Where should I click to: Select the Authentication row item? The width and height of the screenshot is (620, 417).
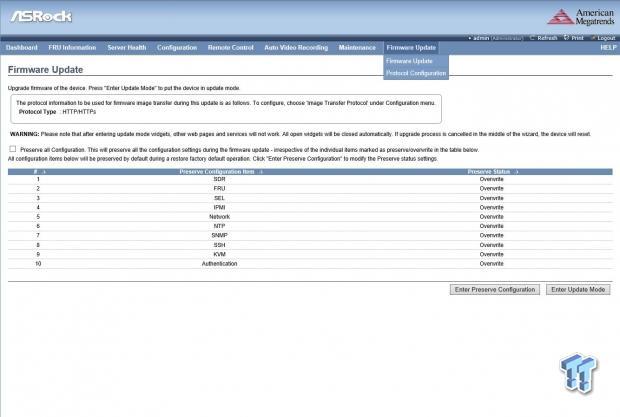pyautogui.click(x=219, y=264)
